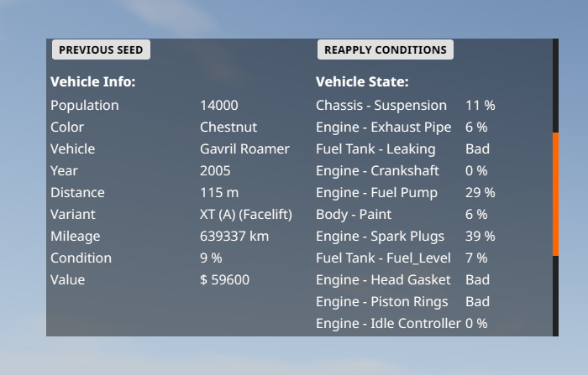Select the Engine - Crankshaft entry
Image resolution: width=588 pixels, height=375 pixels.
click(x=377, y=171)
